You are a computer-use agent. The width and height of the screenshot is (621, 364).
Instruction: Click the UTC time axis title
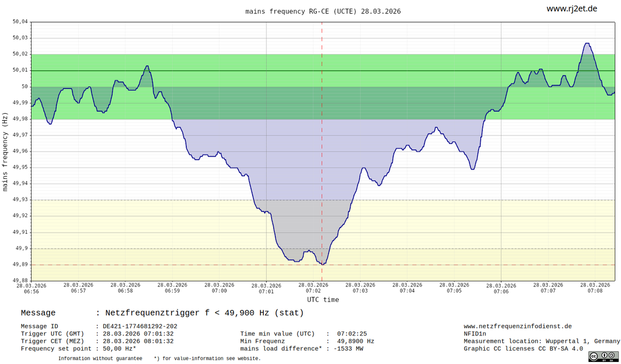[323, 299]
